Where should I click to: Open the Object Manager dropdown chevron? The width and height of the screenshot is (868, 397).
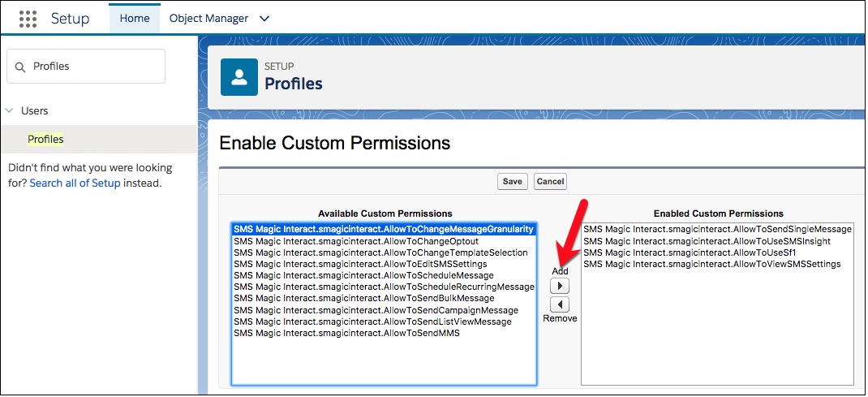pos(264,19)
